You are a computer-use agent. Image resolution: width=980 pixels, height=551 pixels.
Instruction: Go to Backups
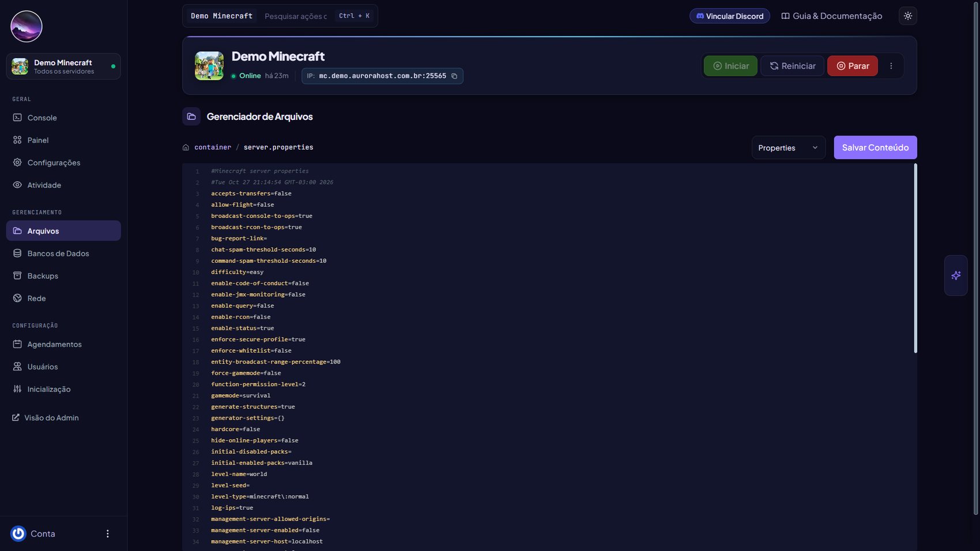tap(63, 275)
